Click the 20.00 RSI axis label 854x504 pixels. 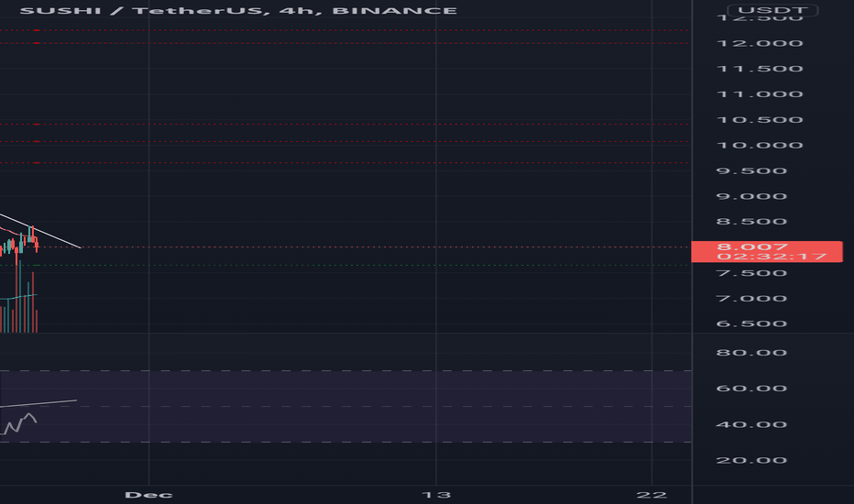pos(751,460)
